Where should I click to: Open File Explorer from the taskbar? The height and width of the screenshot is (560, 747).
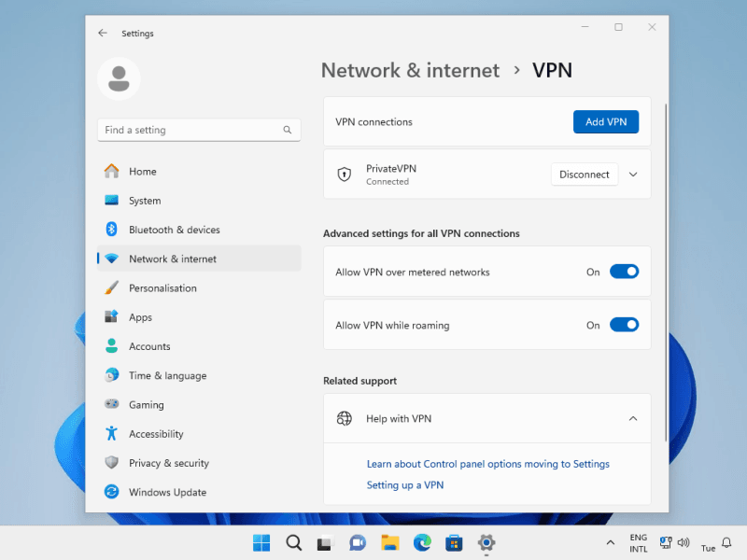tap(389, 543)
